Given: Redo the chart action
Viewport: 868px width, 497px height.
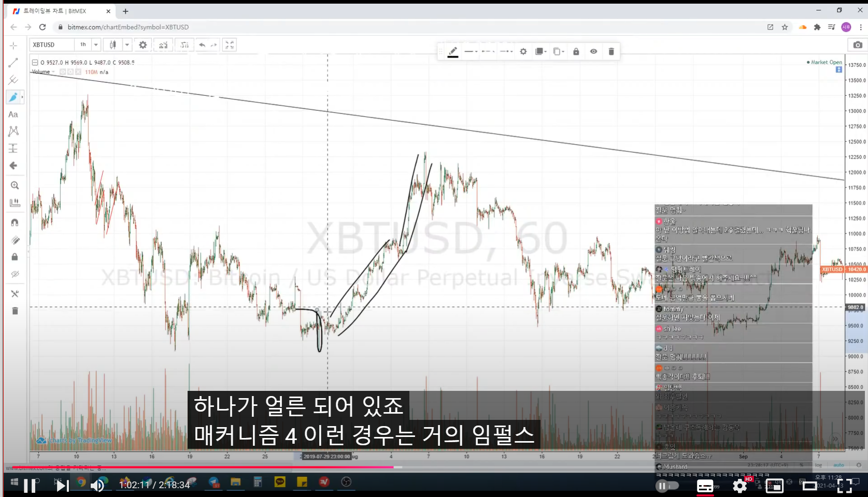Looking at the screenshot, I should coord(214,45).
